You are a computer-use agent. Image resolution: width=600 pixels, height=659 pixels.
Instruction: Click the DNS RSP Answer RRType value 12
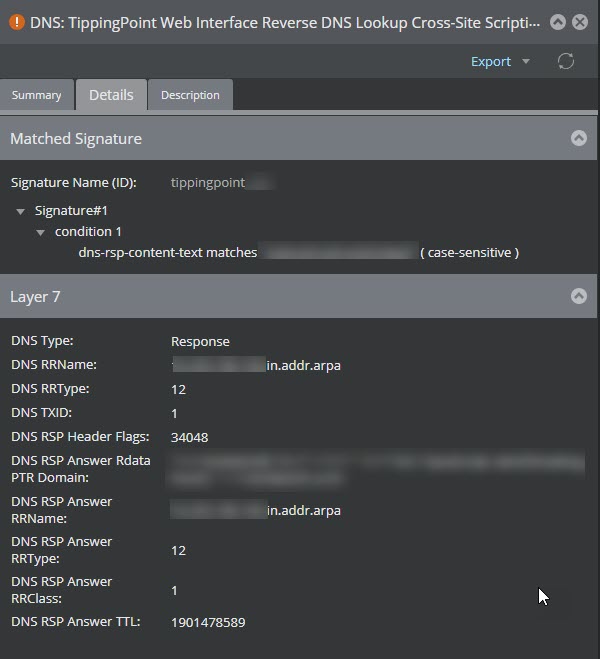(178, 551)
